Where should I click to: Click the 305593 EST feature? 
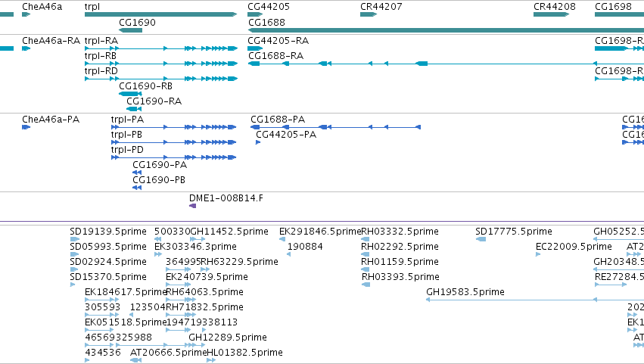coord(102,315)
